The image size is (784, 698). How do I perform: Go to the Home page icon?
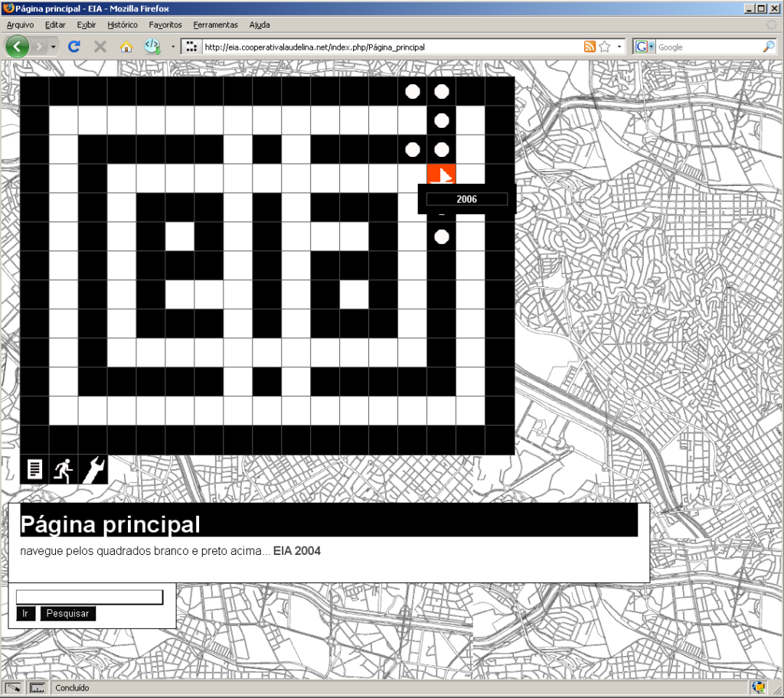[x=126, y=47]
